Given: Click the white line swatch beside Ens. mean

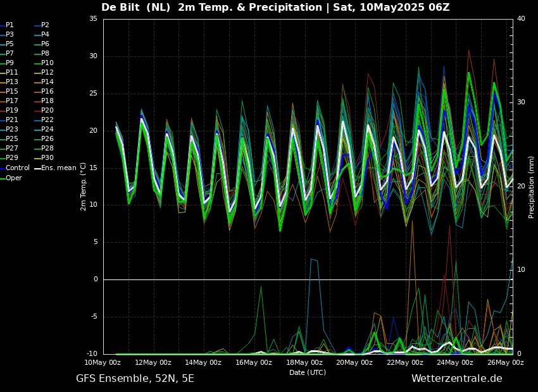Looking at the screenshot, I should tap(37, 168).
